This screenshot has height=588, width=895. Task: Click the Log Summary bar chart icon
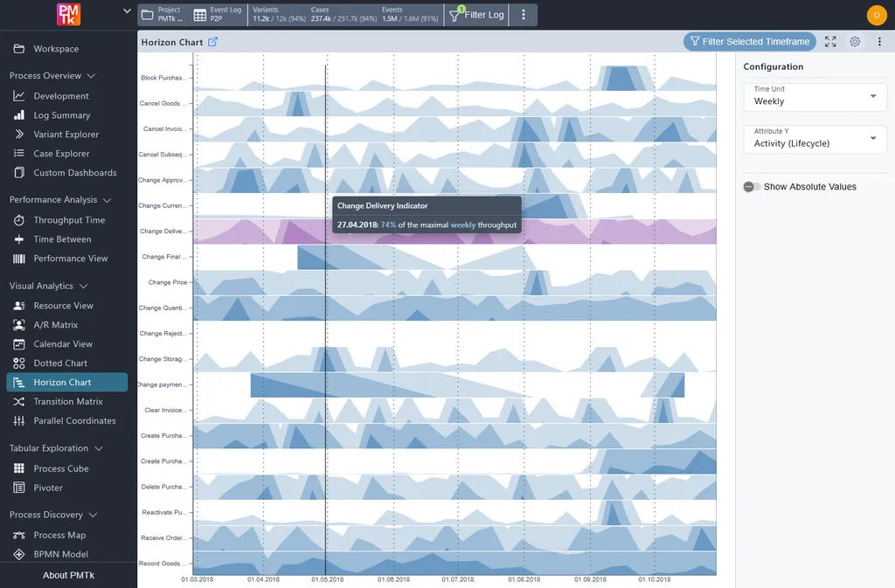[x=19, y=115]
